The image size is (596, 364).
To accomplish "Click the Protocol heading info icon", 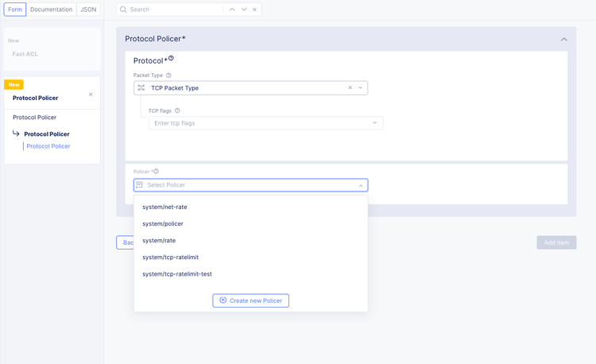I will (x=171, y=59).
